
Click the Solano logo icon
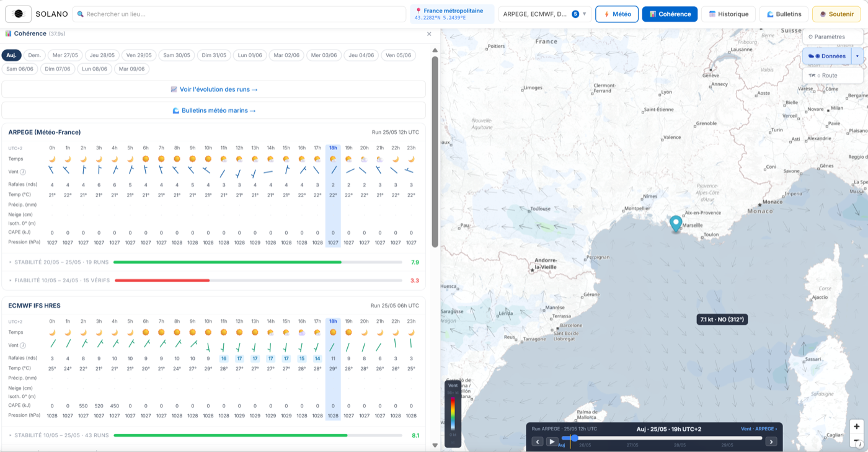tap(19, 14)
